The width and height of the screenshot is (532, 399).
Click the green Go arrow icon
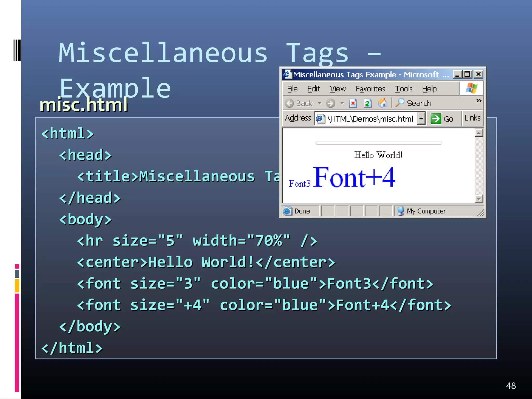point(436,119)
